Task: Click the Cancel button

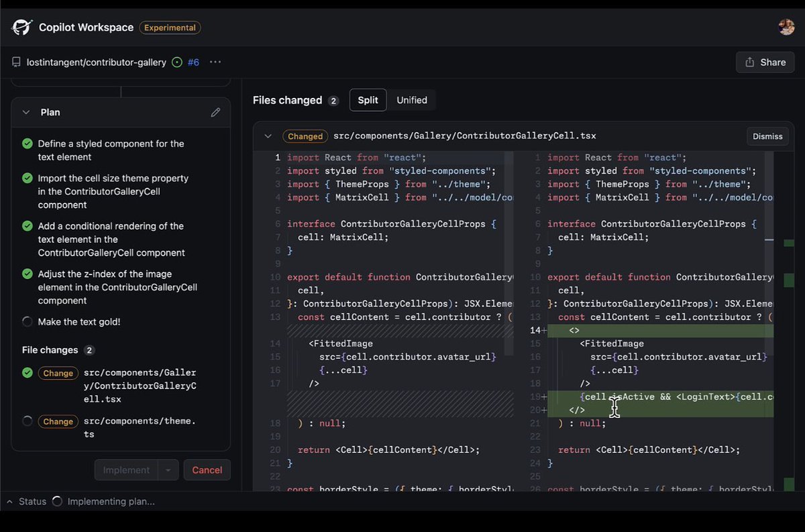Action: pos(207,470)
